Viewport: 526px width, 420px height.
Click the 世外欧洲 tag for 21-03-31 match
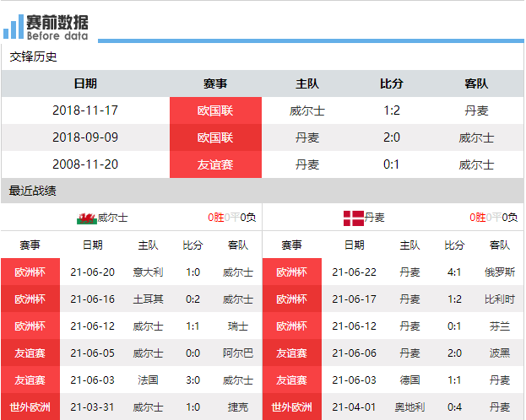[x=30, y=407]
